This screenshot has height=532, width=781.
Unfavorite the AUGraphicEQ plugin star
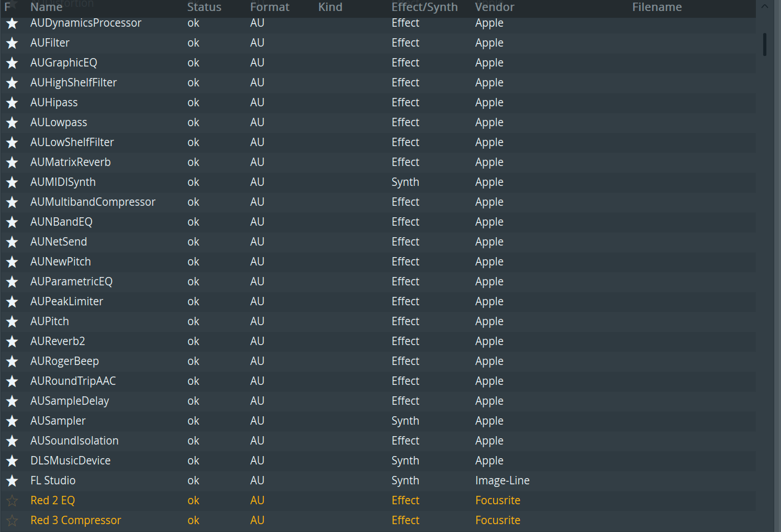tap(12, 63)
